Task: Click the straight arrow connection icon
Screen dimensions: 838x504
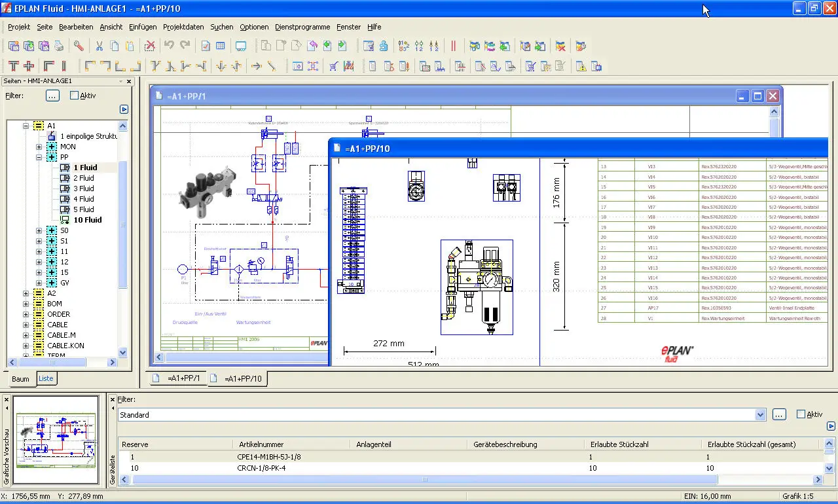Action: pyautogui.click(x=256, y=66)
